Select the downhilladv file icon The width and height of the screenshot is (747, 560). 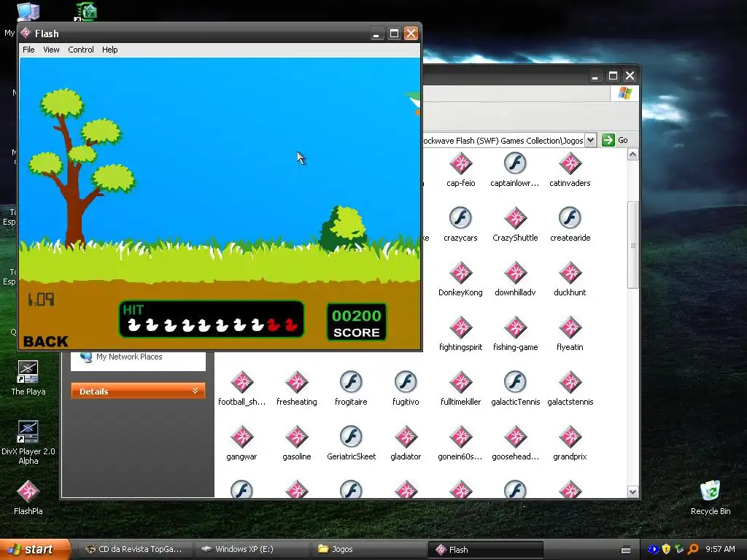pyautogui.click(x=515, y=273)
